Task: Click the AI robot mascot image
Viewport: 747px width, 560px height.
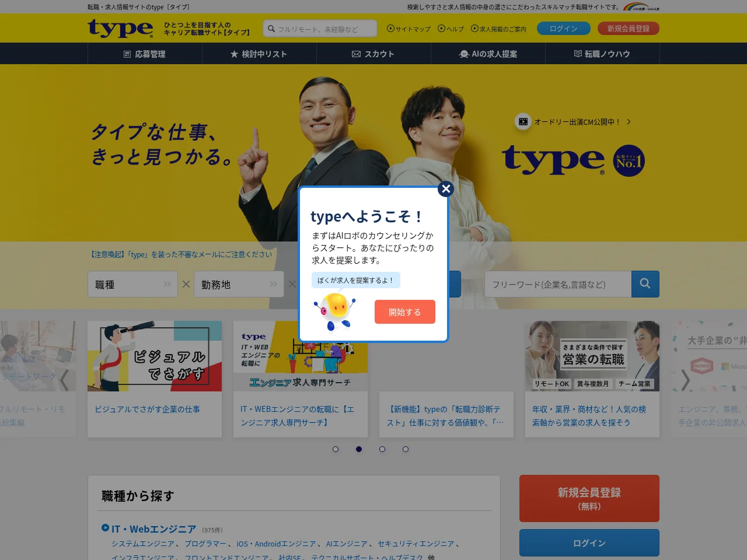Action: click(x=334, y=311)
